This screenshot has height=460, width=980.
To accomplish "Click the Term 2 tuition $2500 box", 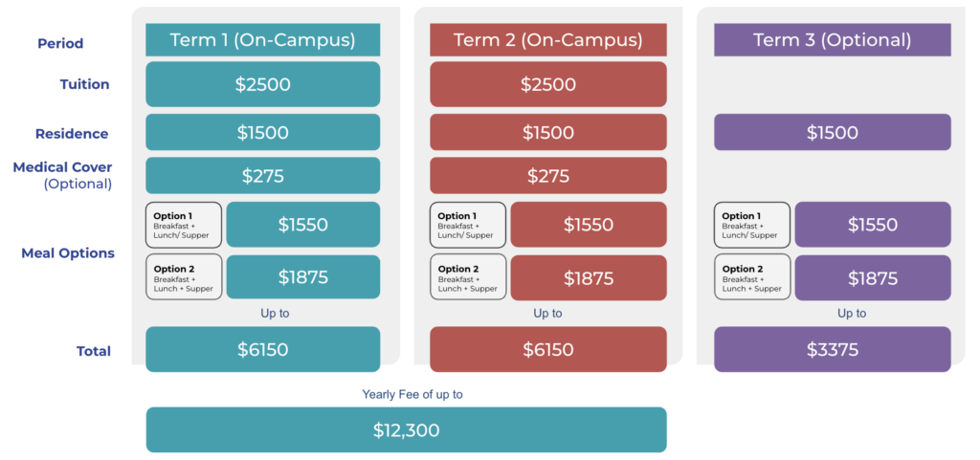I will 548,84.
